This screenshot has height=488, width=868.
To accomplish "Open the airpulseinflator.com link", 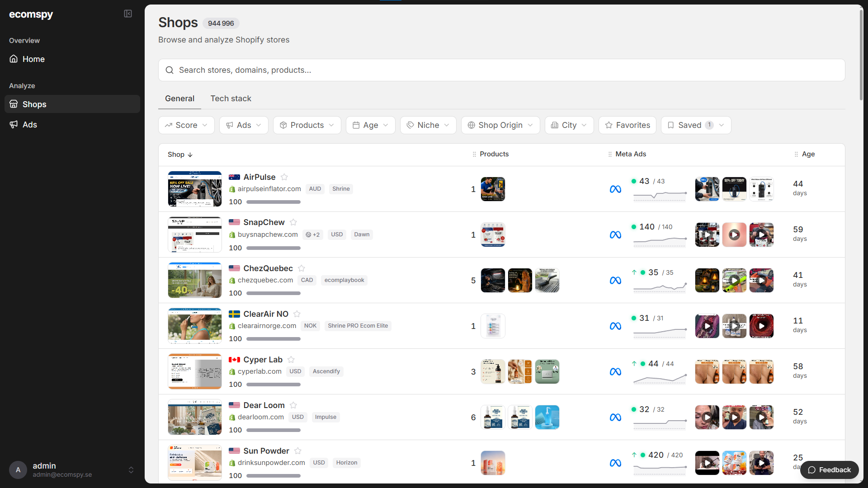I will pos(269,189).
